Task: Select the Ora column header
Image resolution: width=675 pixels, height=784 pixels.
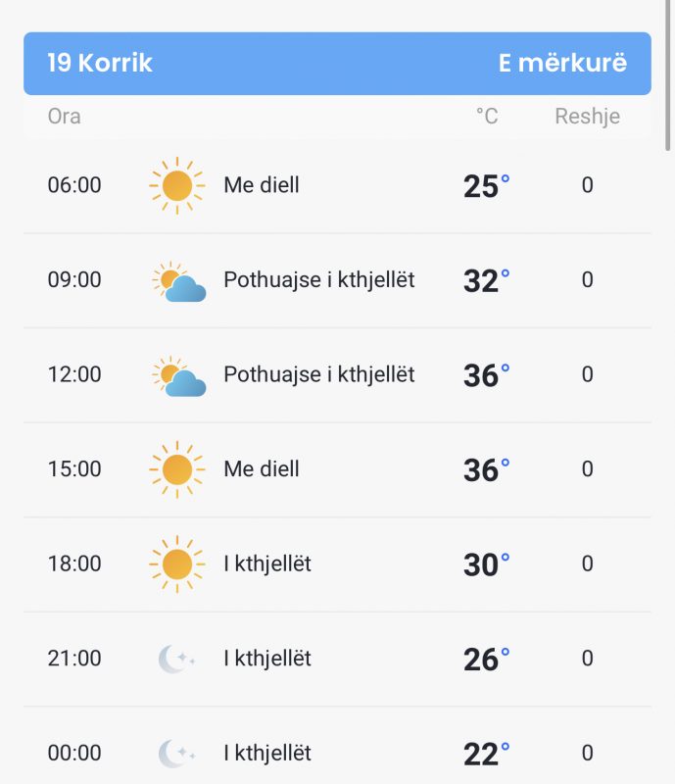Action: (x=64, y=117)
